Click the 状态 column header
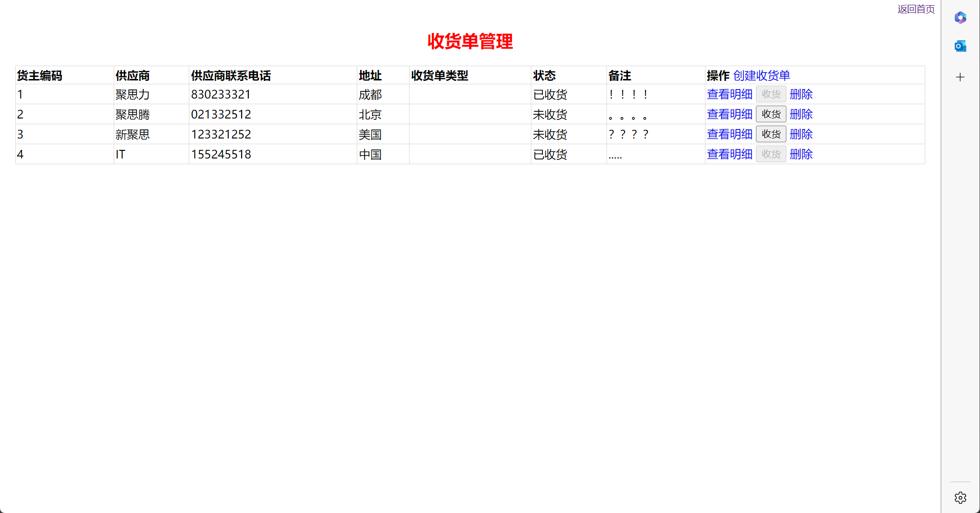The image size is (980, 513). click(x=545, y=75)
